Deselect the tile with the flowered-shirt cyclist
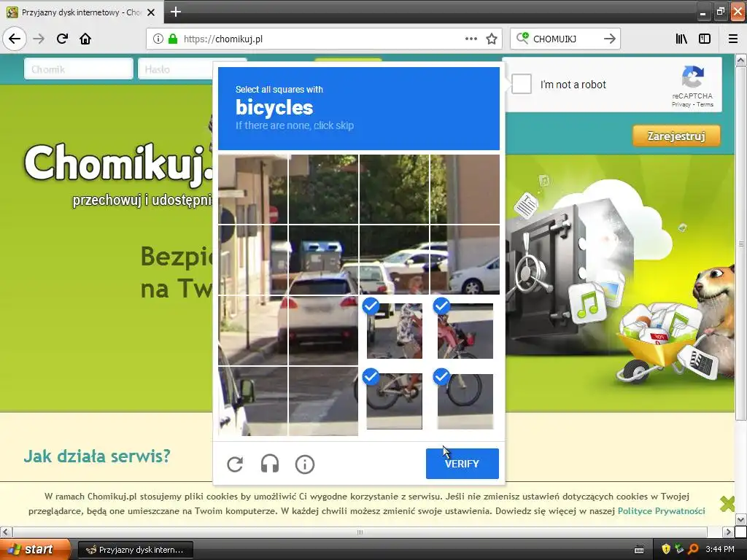 tap(394, 330)
